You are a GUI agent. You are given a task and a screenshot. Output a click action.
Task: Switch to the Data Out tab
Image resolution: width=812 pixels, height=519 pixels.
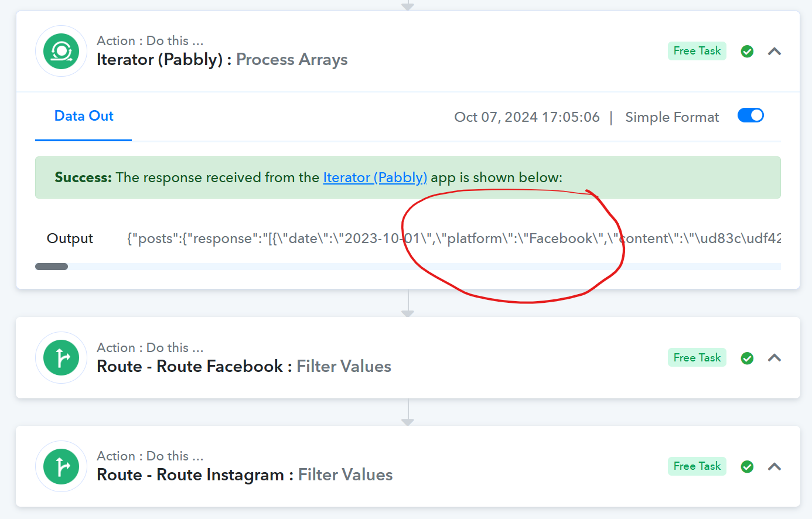pyautogui.click(x=84, y=116)
